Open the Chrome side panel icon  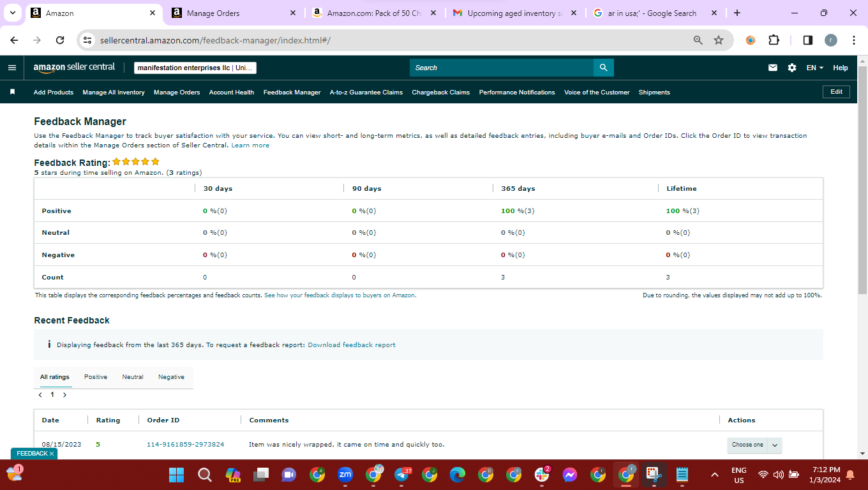(x=807, y=40)
